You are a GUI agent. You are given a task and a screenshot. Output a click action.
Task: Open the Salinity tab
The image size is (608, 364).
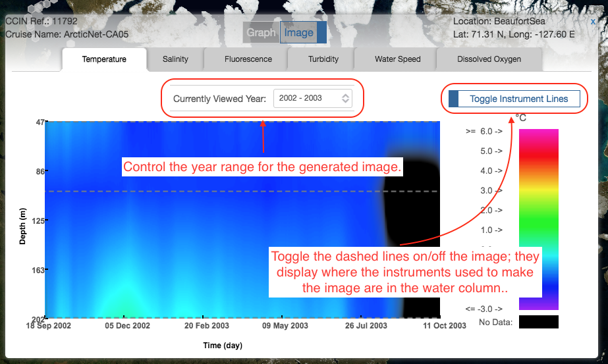175,59
